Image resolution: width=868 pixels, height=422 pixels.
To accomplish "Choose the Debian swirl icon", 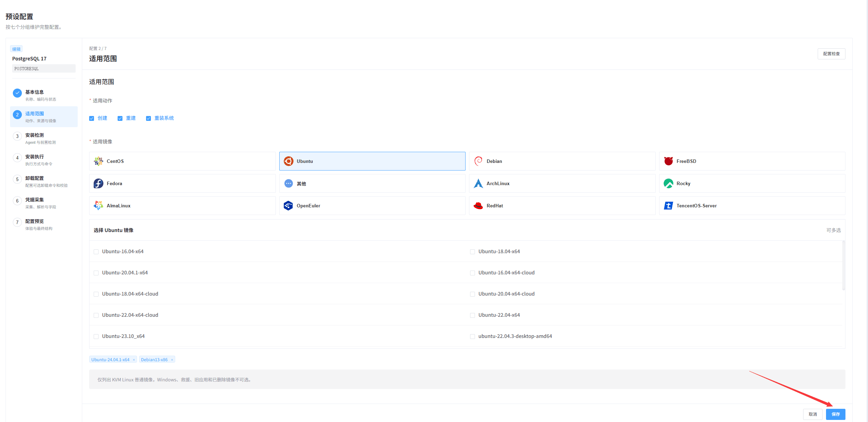I will [x=478, y=161].
